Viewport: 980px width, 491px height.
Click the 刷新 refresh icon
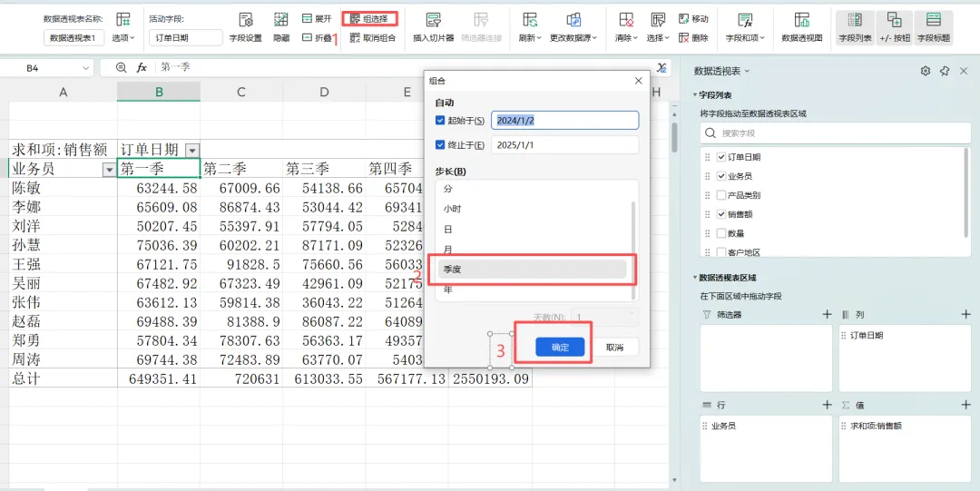click(530, 20)
